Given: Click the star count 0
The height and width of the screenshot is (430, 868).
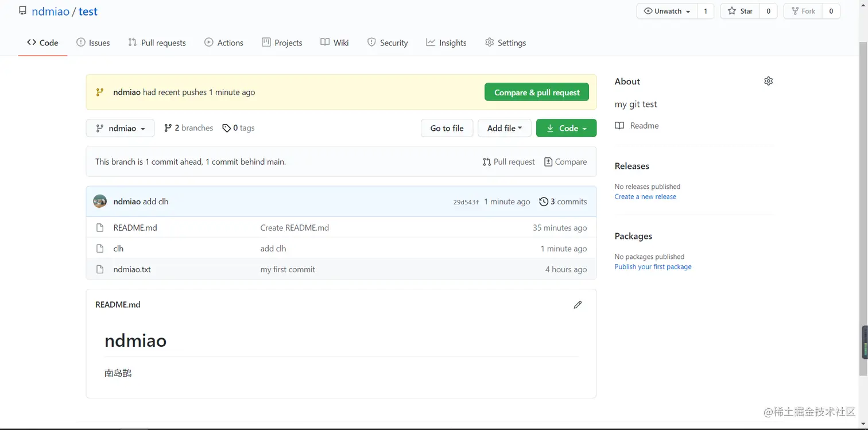Looking at the screenshot, I should point(769,11).
